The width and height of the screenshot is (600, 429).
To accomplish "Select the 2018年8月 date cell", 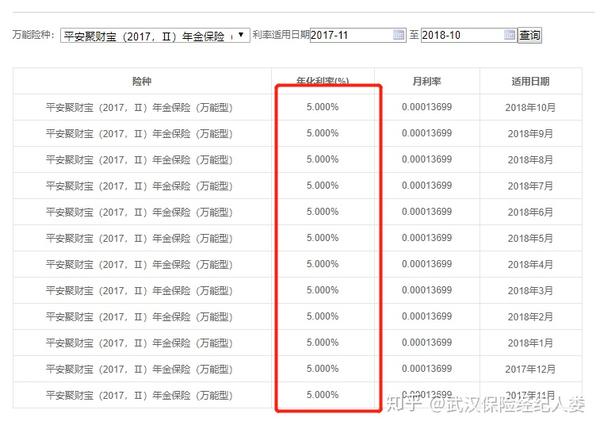I will (x=530, y=160).
